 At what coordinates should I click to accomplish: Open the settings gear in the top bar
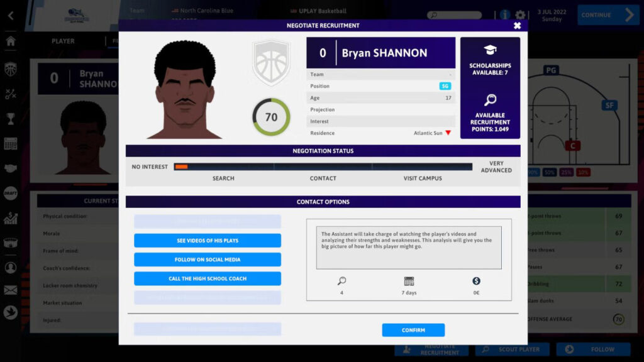(520, 14)
